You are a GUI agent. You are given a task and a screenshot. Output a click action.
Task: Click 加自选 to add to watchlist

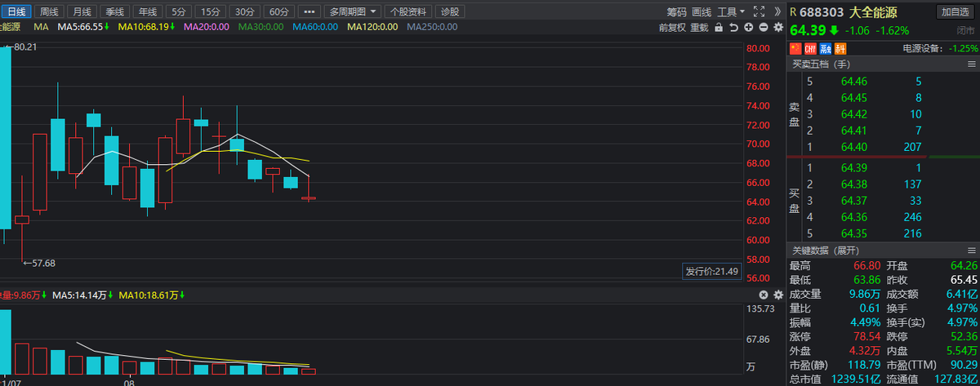coord(955,11)
